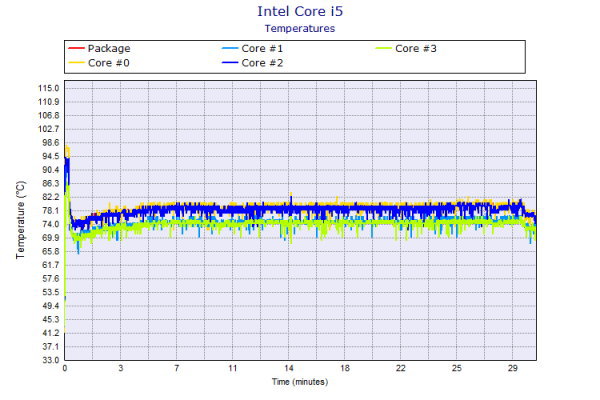Click the yellow Core #0 legend line

click(x=76, y=63)
